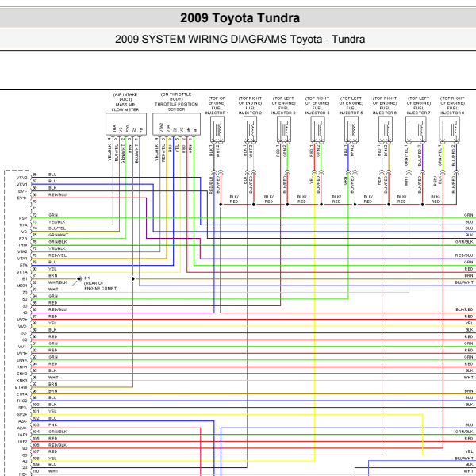The width and height of the screenshot is (476, 476).
Task: Click the D1 ground point symbol
Action: (79, 278)
